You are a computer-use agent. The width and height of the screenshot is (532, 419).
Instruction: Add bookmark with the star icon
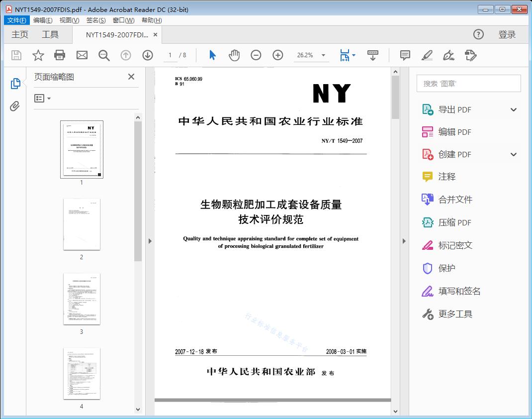tap(38, 55)
